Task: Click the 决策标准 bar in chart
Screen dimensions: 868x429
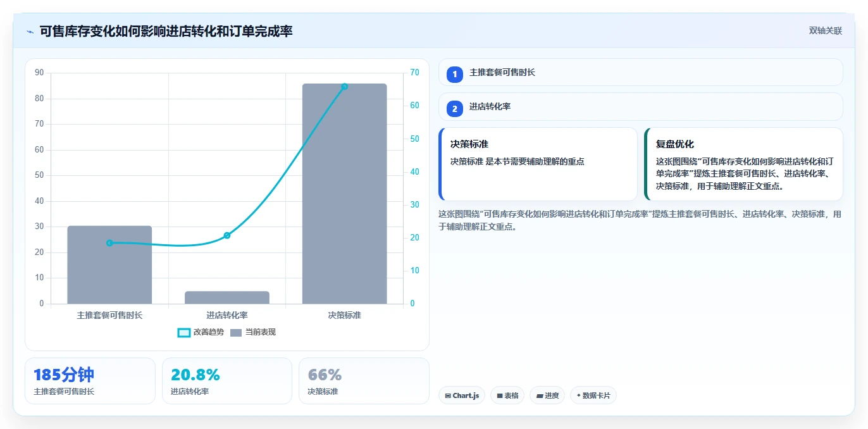Action: [344, 194]
